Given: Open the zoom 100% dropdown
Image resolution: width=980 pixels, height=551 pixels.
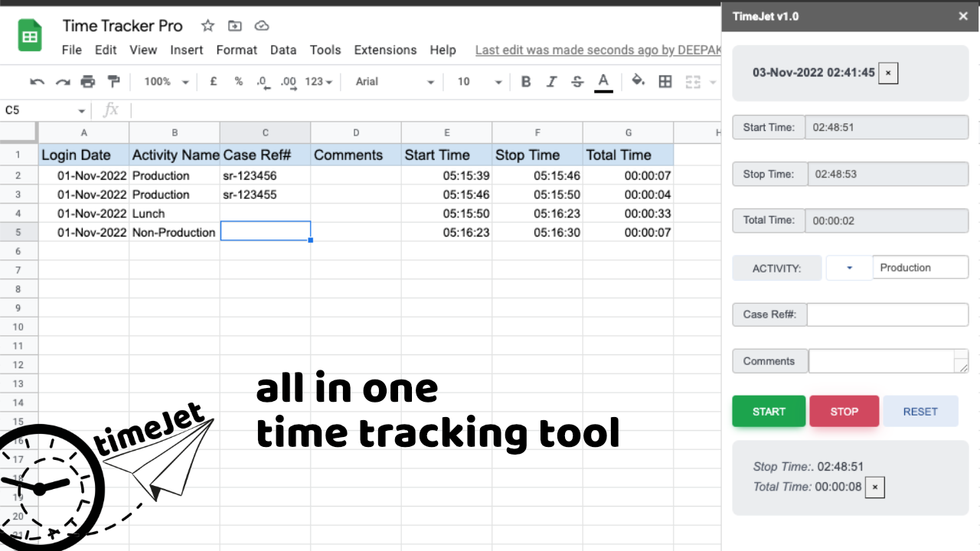Looking at the screenshot, I should tap(166, 82).
